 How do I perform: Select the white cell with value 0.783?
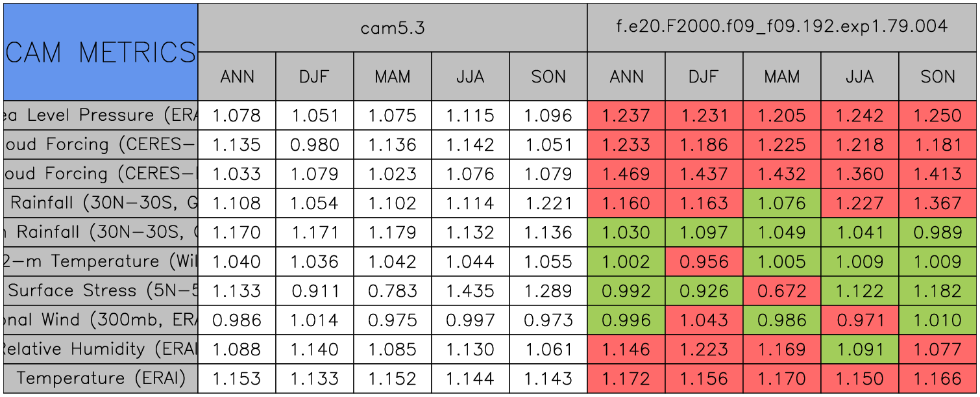pos(393,291)
